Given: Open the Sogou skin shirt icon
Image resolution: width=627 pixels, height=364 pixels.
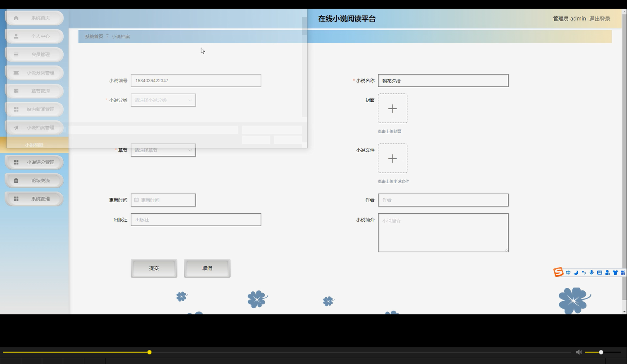Looking at the screenshot, I should point(615,273).
